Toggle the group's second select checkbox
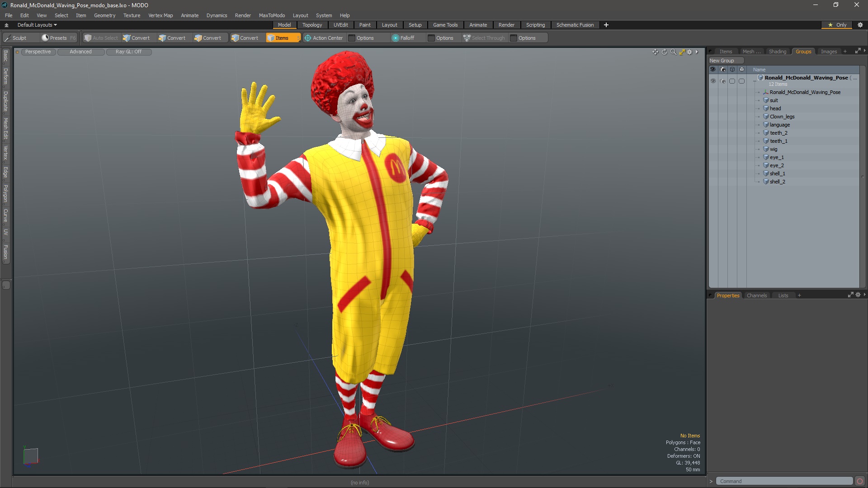The image size is (868, 488). pos(741,81)
